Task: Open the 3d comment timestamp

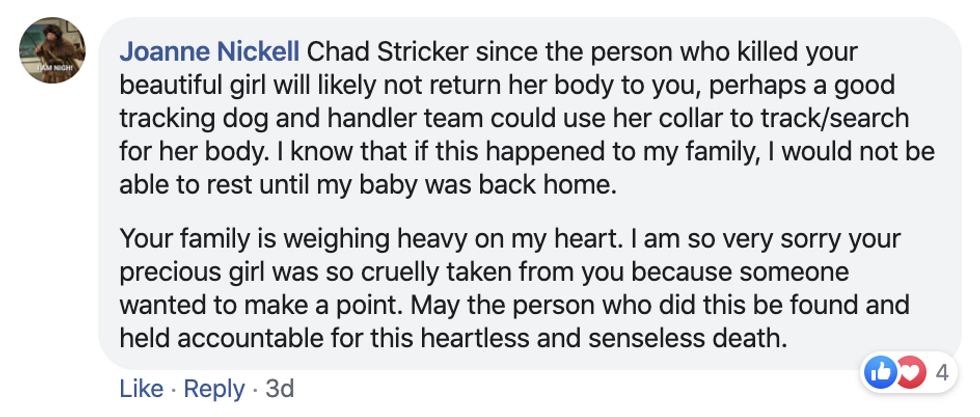Action: coord(279,389)
